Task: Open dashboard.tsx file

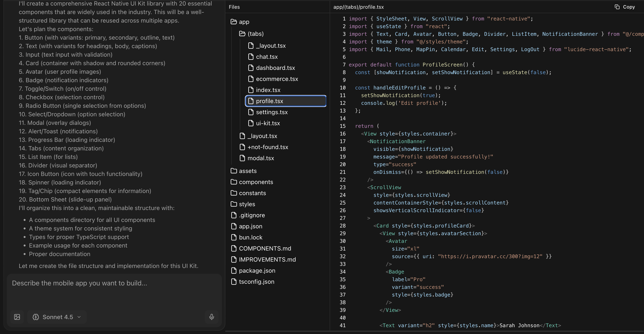Action: point(275,68)
